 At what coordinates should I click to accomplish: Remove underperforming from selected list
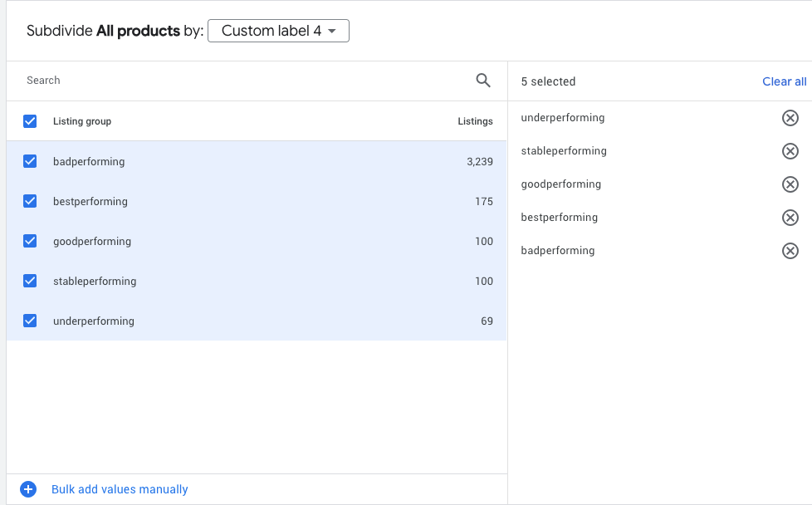point(790,118)
